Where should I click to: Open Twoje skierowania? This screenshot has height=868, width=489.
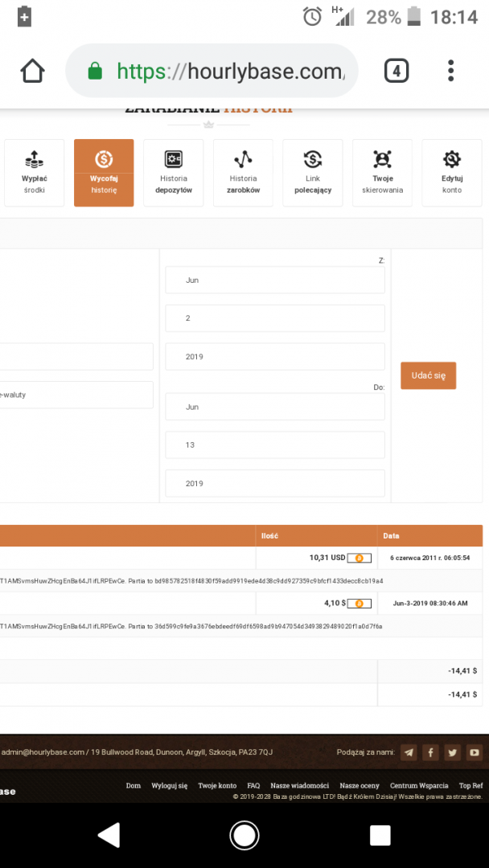click(383, 173)
